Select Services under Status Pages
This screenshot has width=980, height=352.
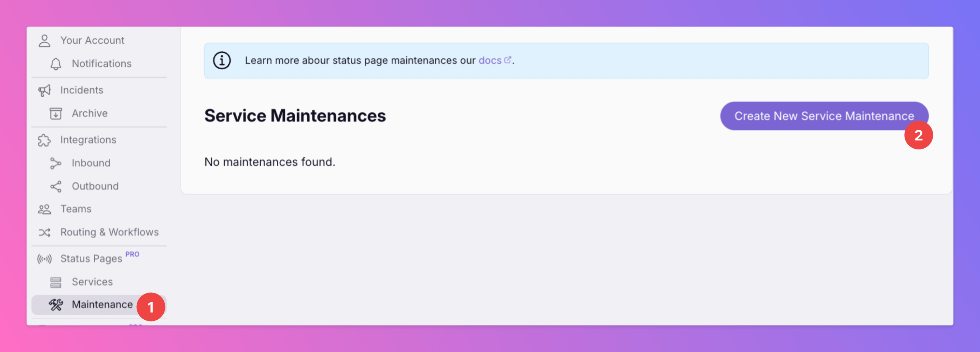click(x=93, y=282)
